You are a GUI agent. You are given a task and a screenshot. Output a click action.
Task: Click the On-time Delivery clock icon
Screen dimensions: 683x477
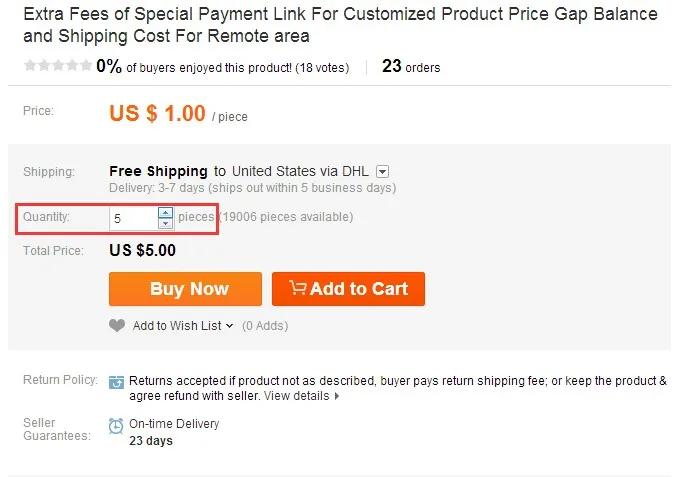point(117,425)
